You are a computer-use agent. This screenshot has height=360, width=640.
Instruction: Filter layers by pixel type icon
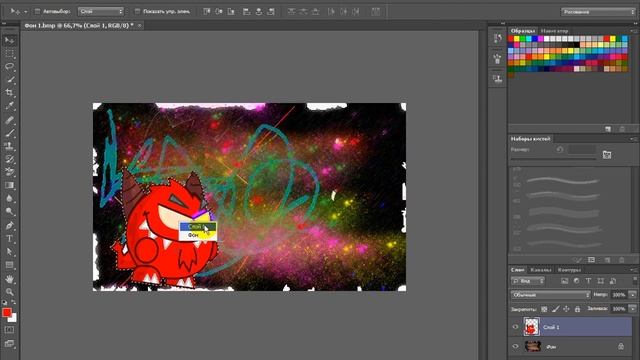tap(564, 281)
